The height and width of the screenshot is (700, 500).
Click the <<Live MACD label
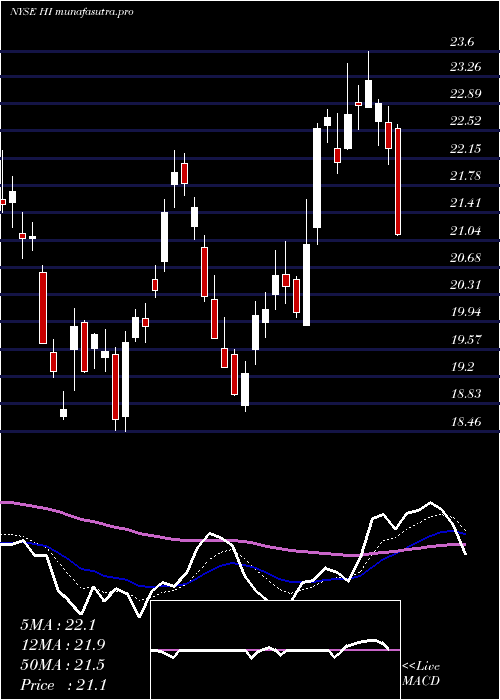tap(421, 674)
